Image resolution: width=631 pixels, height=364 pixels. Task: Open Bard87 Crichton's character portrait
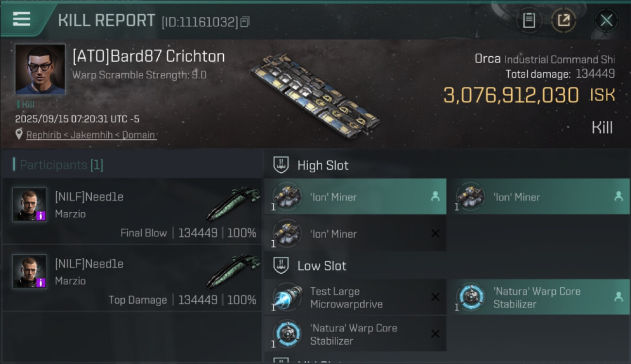(x=40, y=69)
